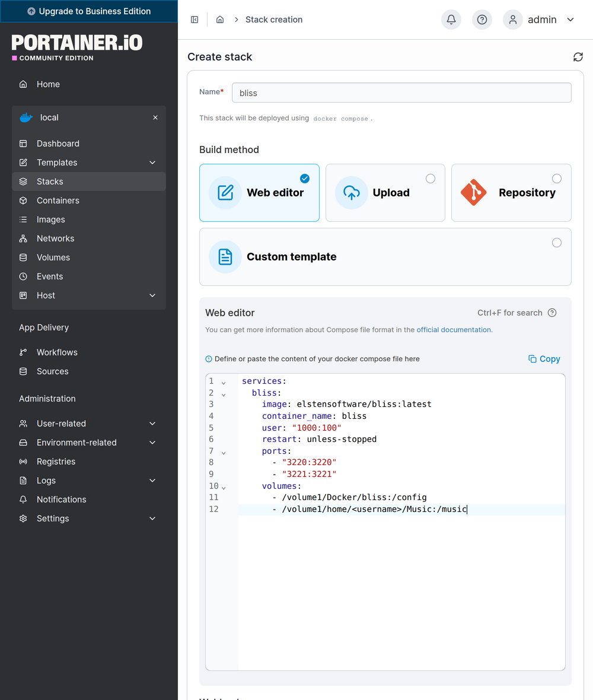
Task: Click the stack Name input field
Action: (401, 93)
